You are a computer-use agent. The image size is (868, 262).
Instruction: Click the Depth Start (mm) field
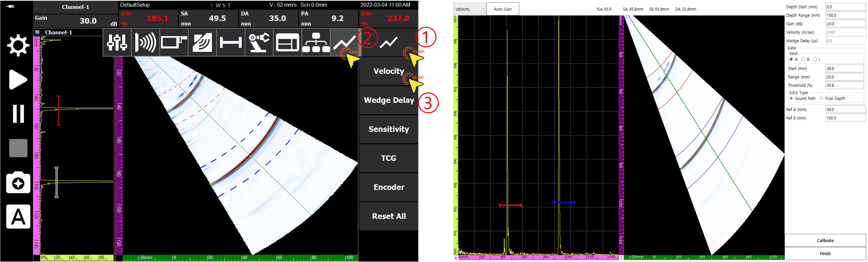845,7
